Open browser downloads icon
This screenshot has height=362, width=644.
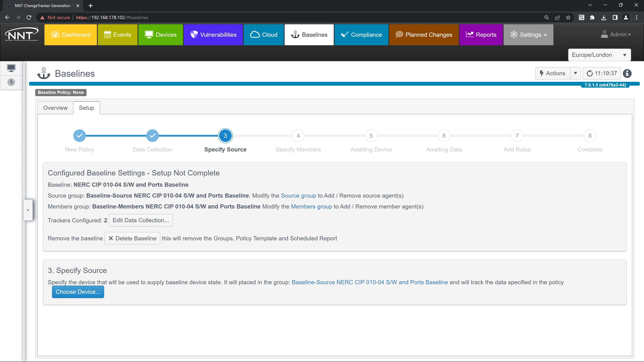point(604,17)
